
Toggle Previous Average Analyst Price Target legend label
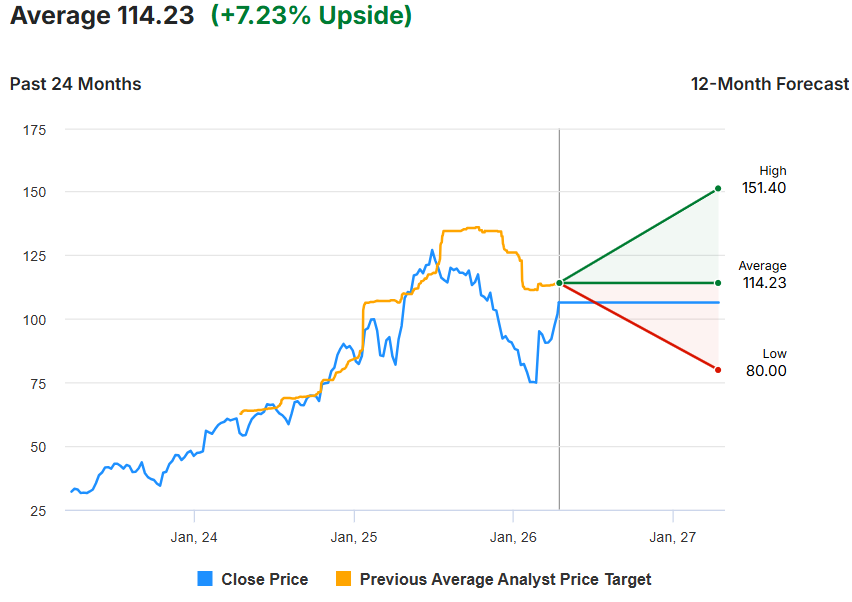click(x=505, y=579)
